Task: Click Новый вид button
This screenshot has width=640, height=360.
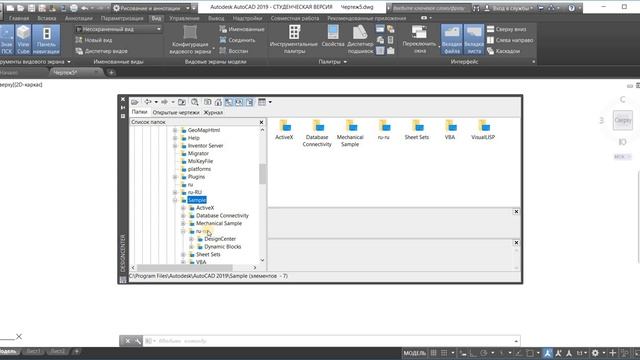Action: click(94, 40)
